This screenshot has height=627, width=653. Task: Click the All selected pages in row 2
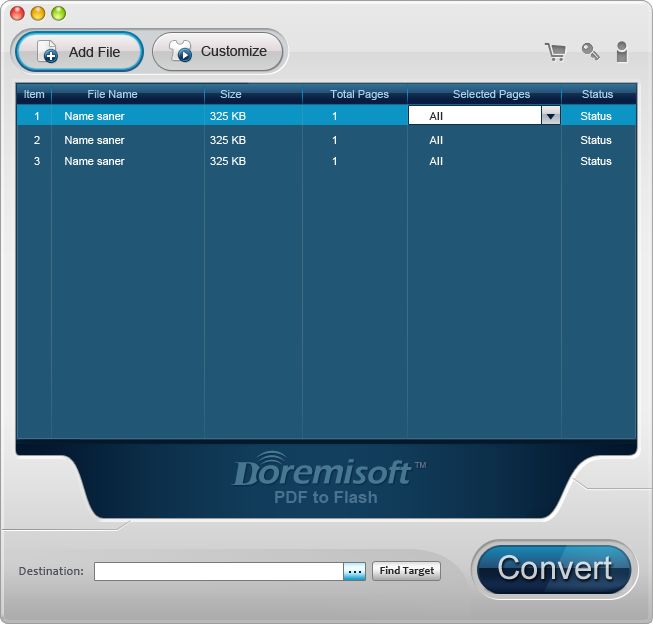[436, 140]
